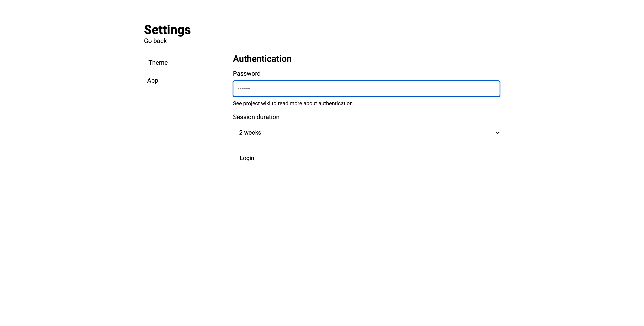Open the App settings tab
The width and height of the screenshot is (644, 326).
click(x=153, y=81)
